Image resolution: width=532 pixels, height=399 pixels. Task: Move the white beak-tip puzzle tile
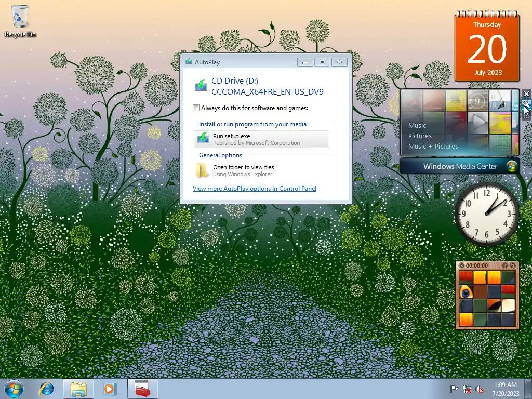pyautogui.click(x=508, y=305)
